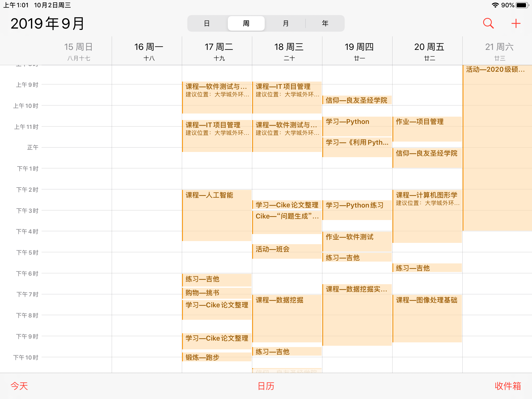Screen dimensions: 532x399
Task: Tap the 2019年9月 title
Action: (47, 23)
